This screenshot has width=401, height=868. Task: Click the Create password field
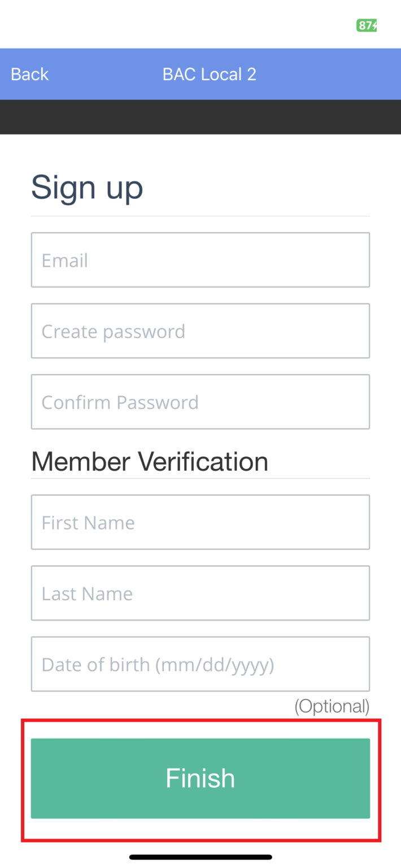coord(200,331)
